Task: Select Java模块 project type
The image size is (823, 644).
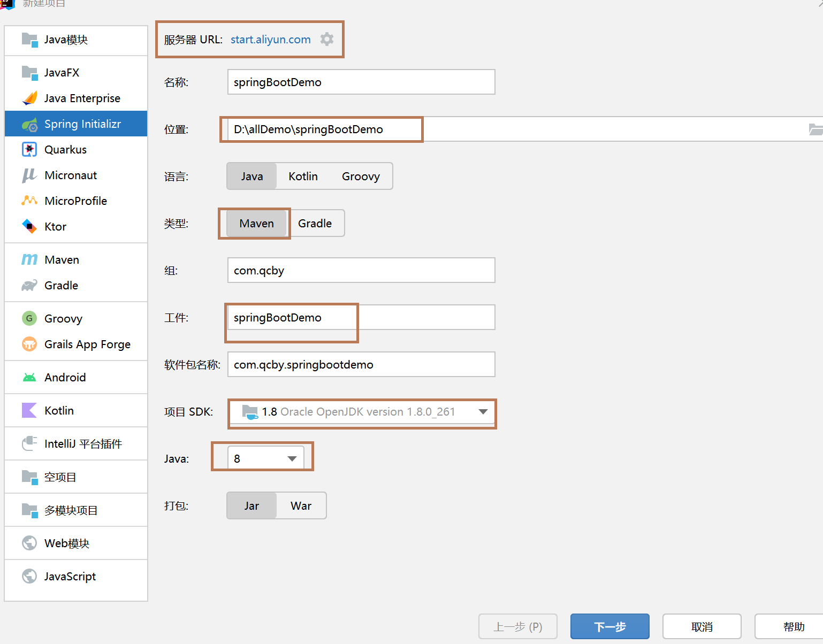Action: click(76, 40)
